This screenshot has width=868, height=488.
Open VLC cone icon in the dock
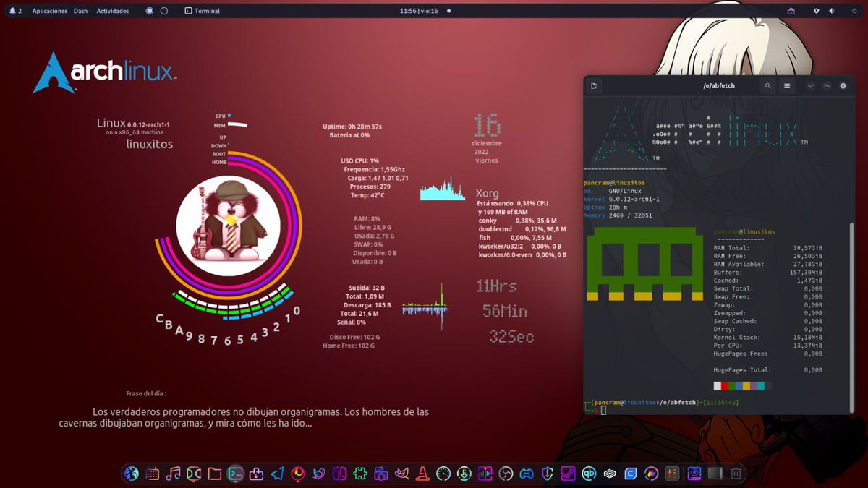(422, 474)
